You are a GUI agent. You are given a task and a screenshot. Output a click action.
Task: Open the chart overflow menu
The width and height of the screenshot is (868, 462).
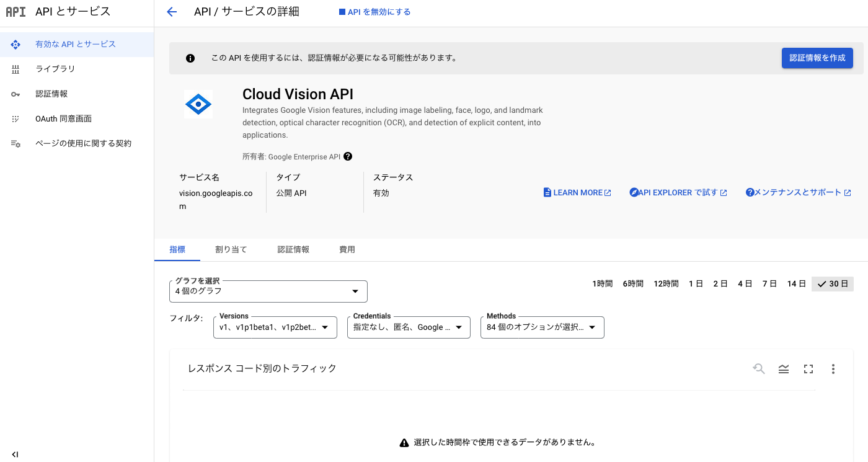833,368
